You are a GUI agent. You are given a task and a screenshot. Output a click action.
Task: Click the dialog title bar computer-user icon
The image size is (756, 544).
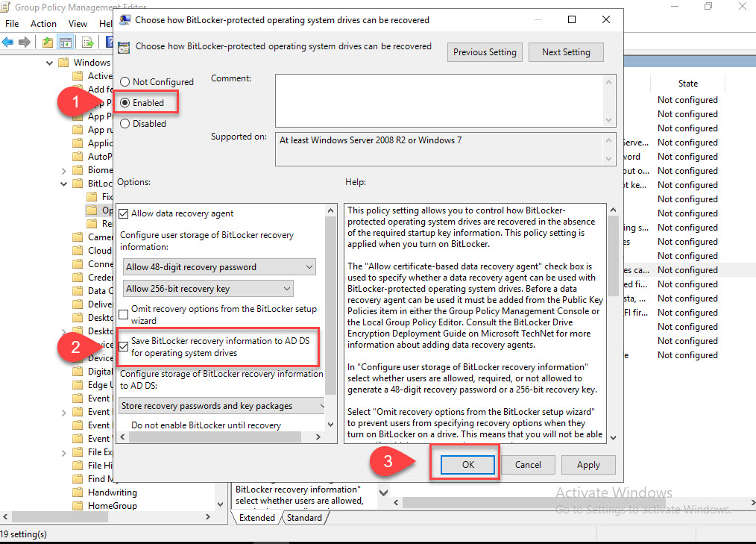[125, 20]
